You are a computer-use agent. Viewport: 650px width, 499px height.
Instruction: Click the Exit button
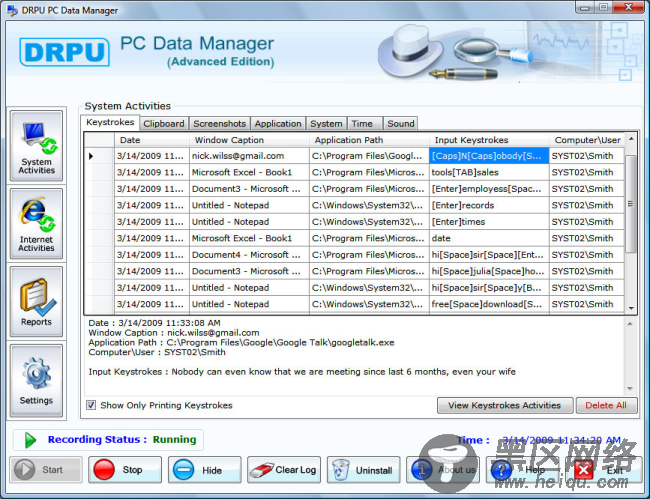coord(602,470)
